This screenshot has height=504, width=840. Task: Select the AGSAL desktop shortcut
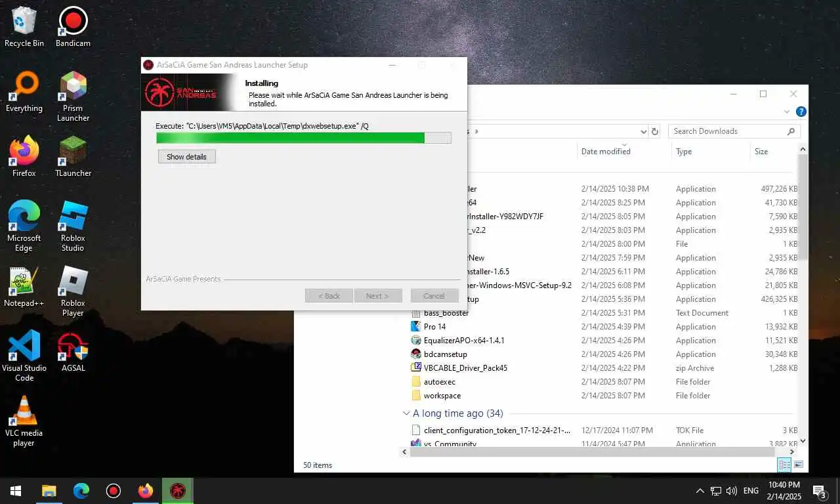[73, 352]
